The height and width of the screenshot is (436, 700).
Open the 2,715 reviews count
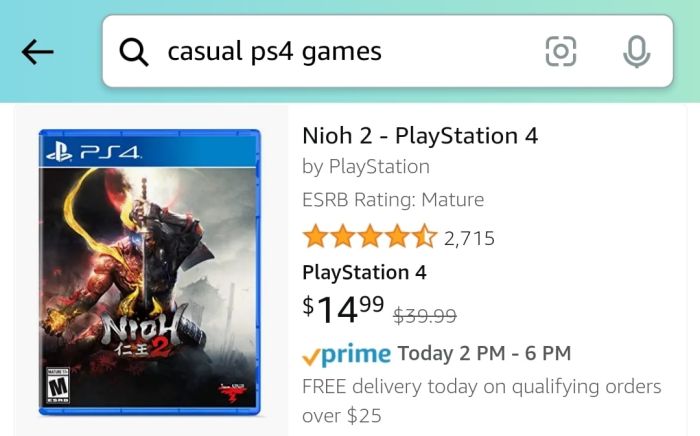click(469, 238)
